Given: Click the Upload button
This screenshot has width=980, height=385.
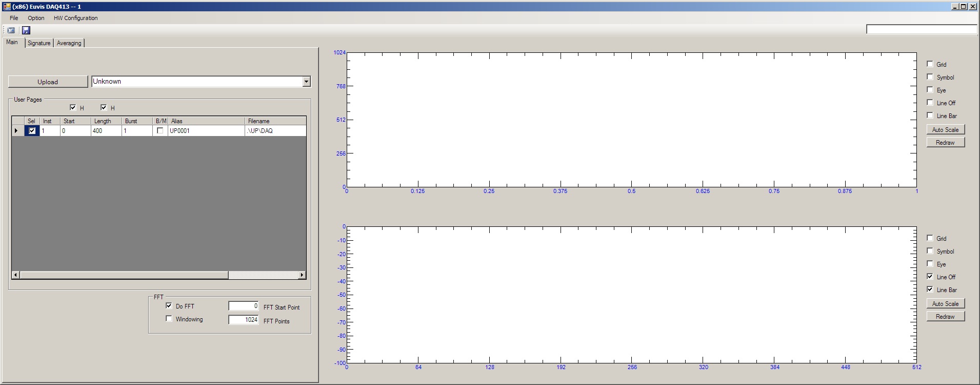Looking at the screenshot, I should pyautogui.click(x=48, y=82).
